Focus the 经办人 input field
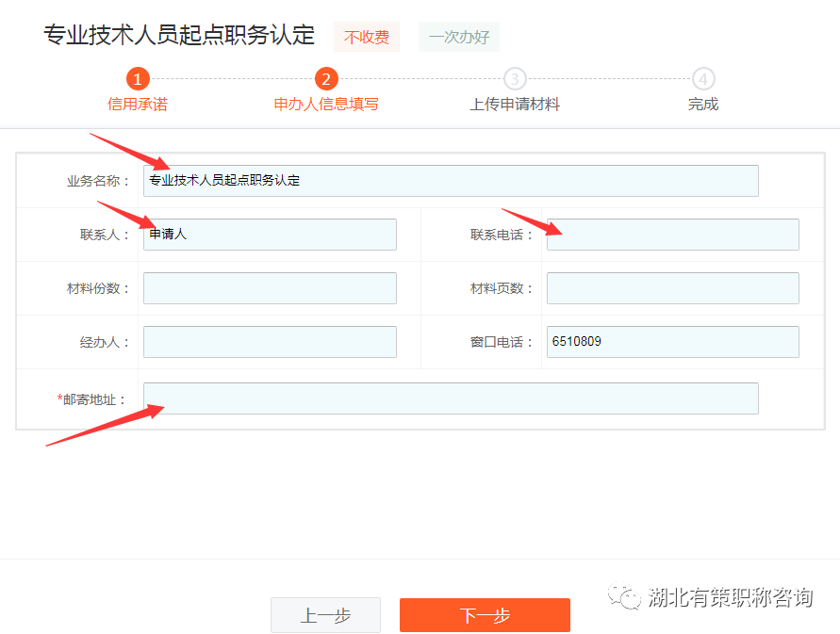Screen dimensions: 840x634 (270, 342)
